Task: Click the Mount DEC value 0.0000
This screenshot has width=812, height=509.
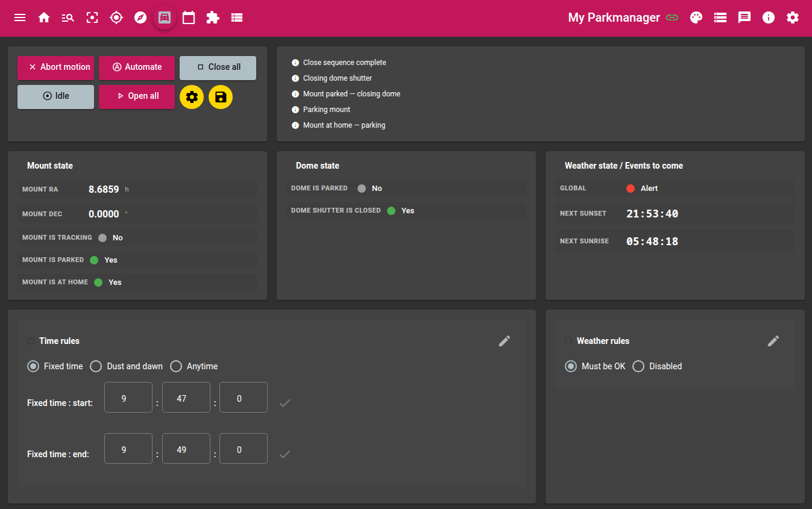Action: pyautogui.click(x=104, y=214)
